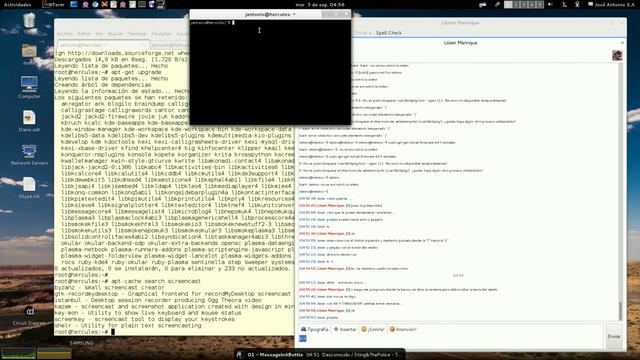This screenshot has width=640, height=360.
Task: Open the Network Servers desktop icon
Action: (x=29, y=154)
